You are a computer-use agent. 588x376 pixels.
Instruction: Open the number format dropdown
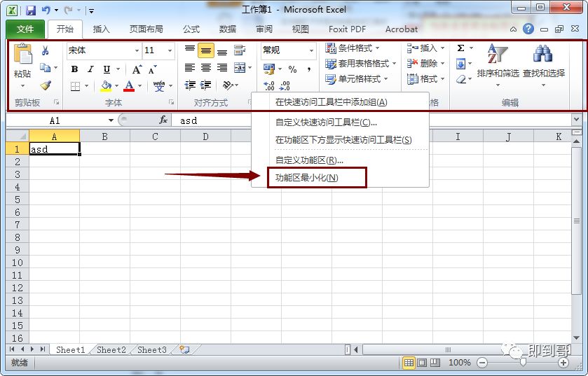[x=311, y=50]
